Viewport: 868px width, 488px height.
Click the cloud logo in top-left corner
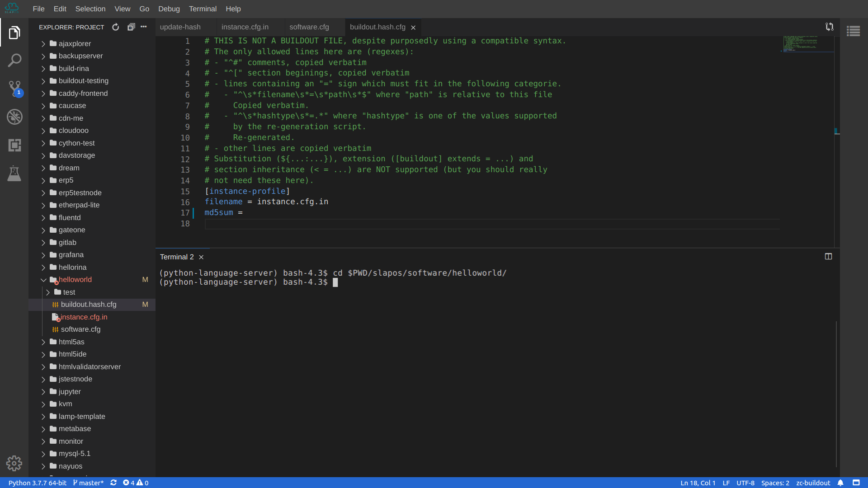coord(12,8)
